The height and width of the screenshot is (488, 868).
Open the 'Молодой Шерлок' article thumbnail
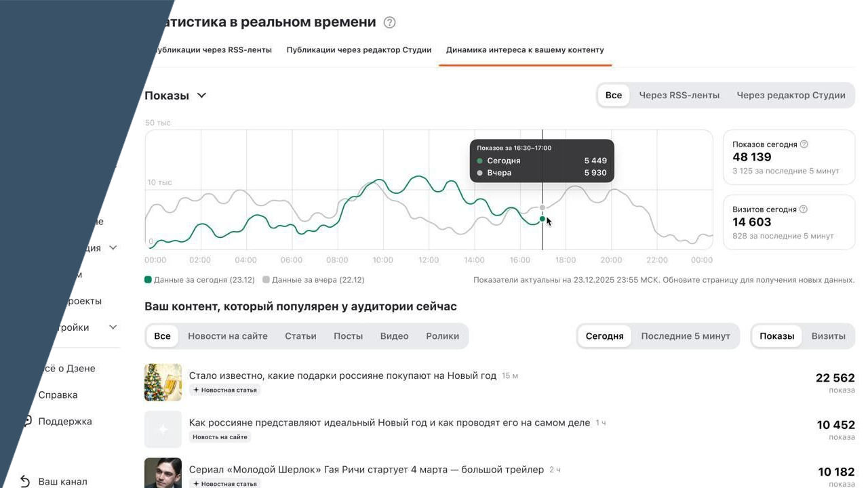tap(163, 473)
